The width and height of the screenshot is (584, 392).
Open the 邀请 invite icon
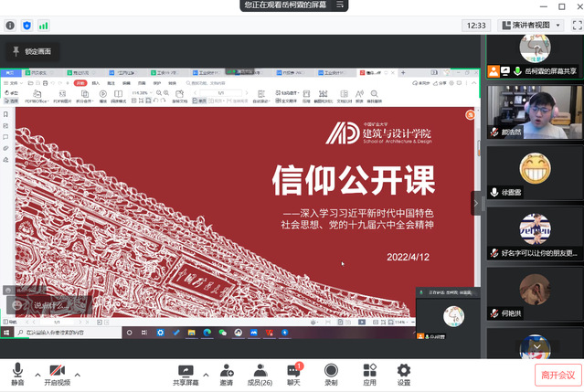coord(226,374)
